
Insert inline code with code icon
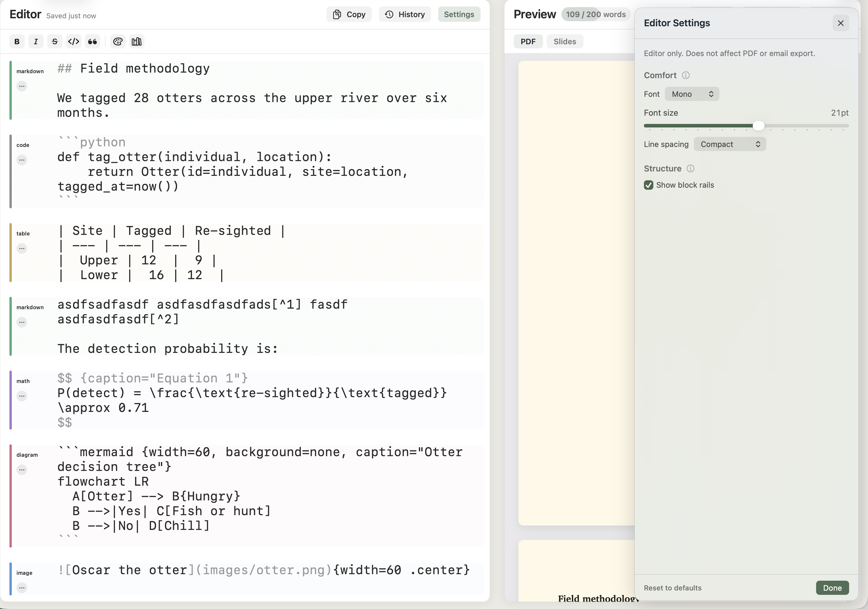[x=74, y=42]
